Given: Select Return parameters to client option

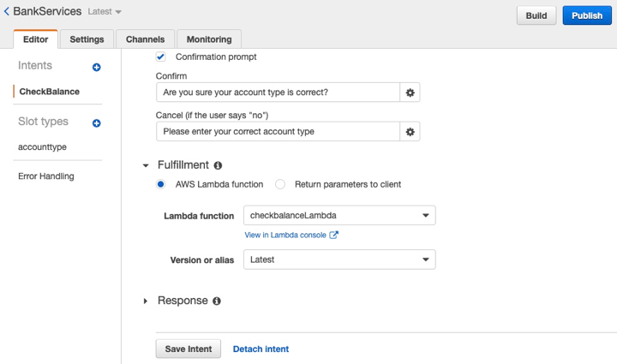Looking at the screenshot, I should click(280, 184).
